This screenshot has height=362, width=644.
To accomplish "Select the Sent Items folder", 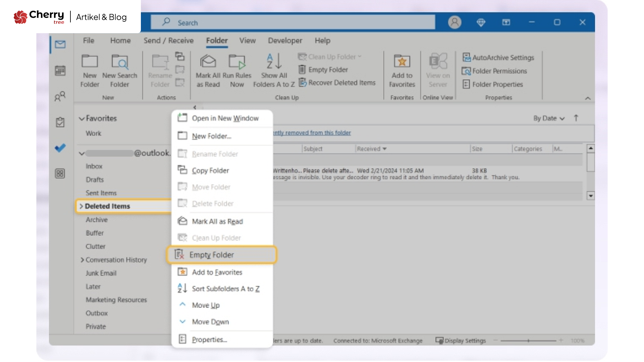I will pos(101,193).
